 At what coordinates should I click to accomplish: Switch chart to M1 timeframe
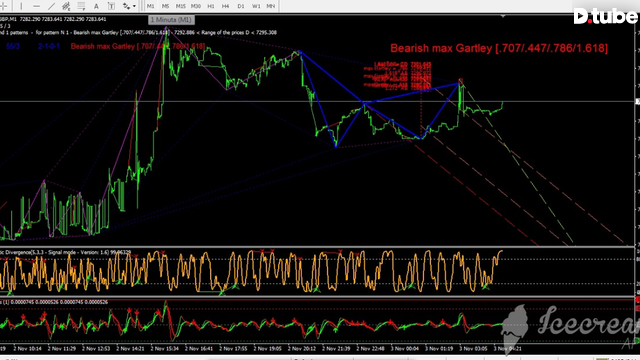[x=151, y=6]
